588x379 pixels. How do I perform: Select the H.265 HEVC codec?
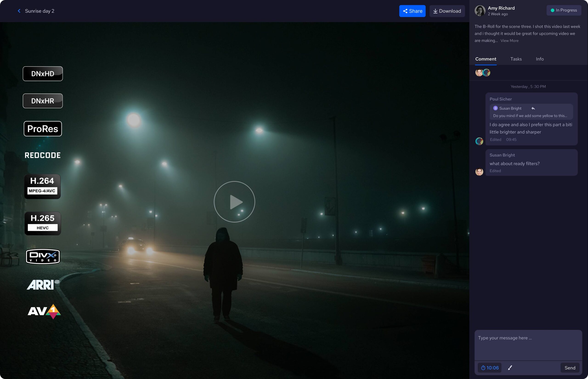[x=42, y=223]
